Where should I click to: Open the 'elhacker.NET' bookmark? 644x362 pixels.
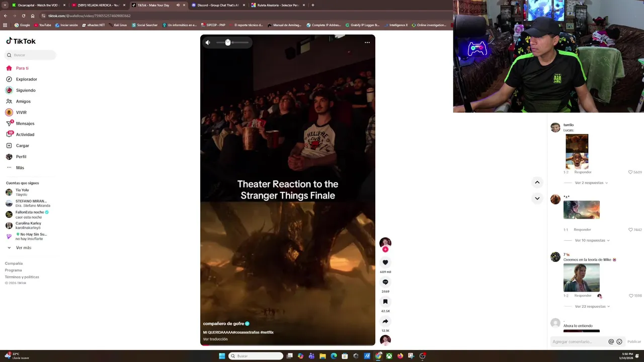[x=93, y=25]
